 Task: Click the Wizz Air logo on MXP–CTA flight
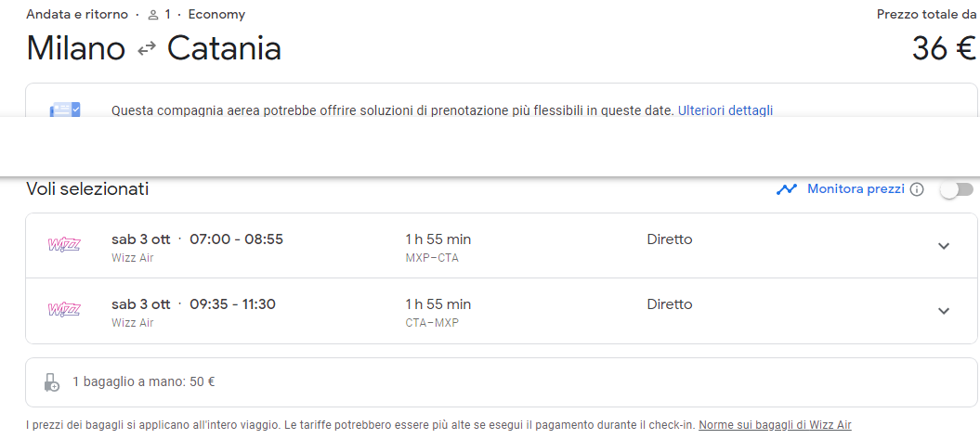[64, 246]
